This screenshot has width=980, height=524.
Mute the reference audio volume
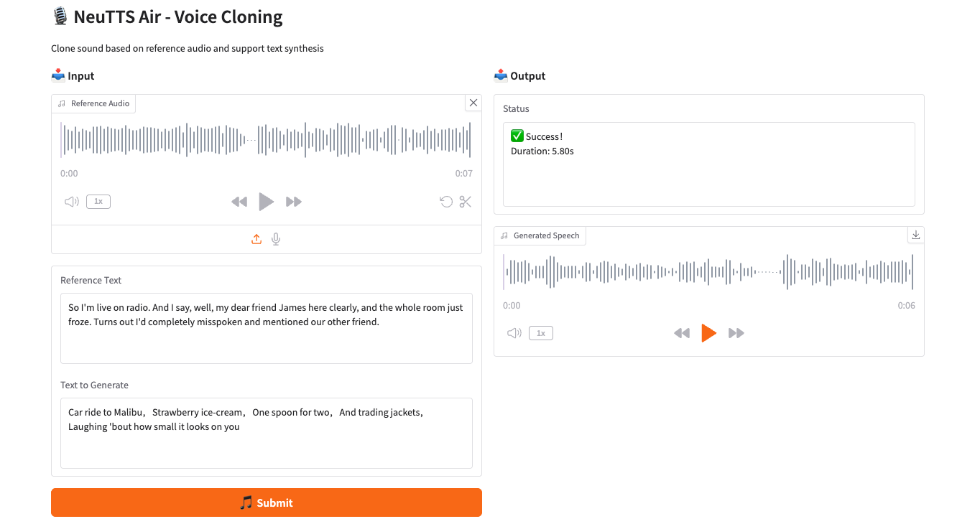tap(72, 202)
